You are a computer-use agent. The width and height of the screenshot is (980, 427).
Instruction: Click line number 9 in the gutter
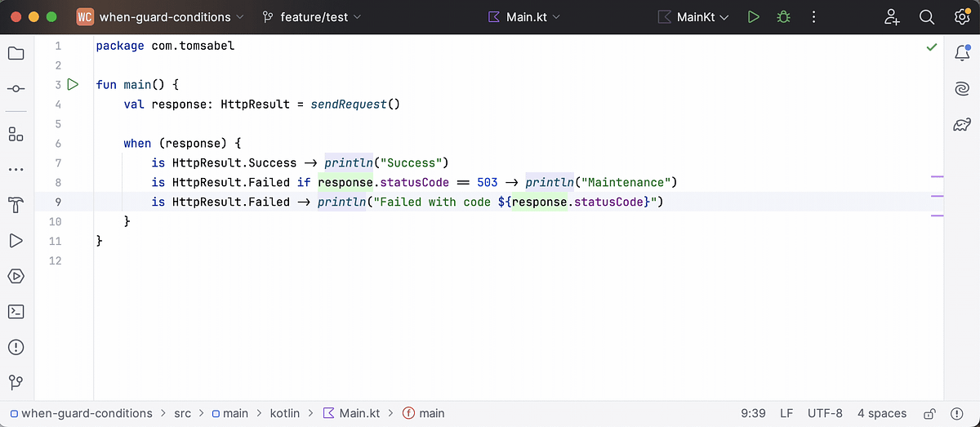pos(57,202)
